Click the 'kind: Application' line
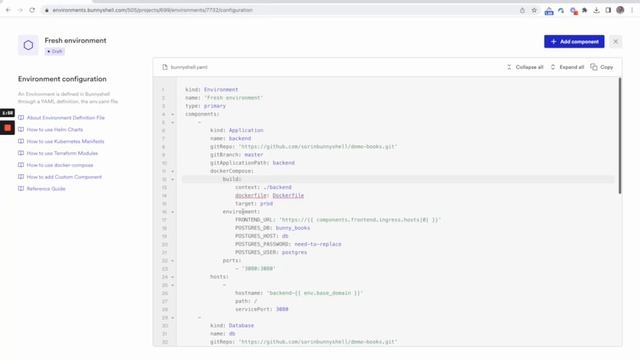 point(237,130)
